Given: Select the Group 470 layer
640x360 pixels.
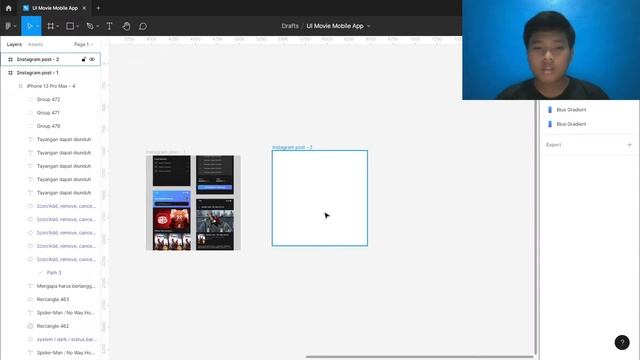Looking at the screenshot, I should click(x=50, y=126).
